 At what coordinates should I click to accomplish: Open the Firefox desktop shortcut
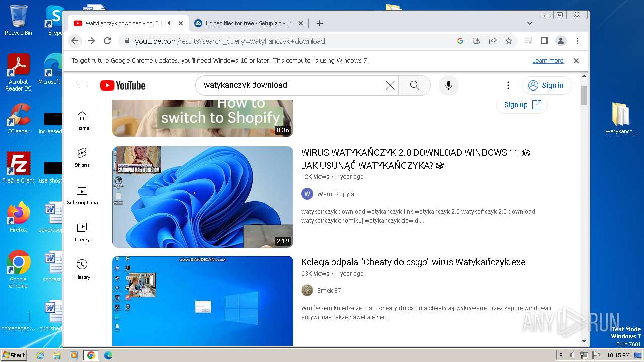pyautogui.click(x=18, y=217)
